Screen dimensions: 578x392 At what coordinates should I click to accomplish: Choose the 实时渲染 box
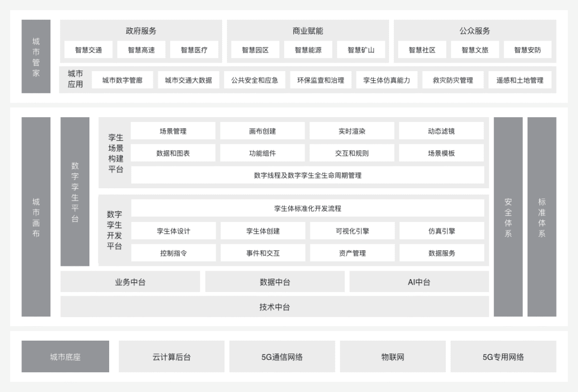tap(352, 131)
